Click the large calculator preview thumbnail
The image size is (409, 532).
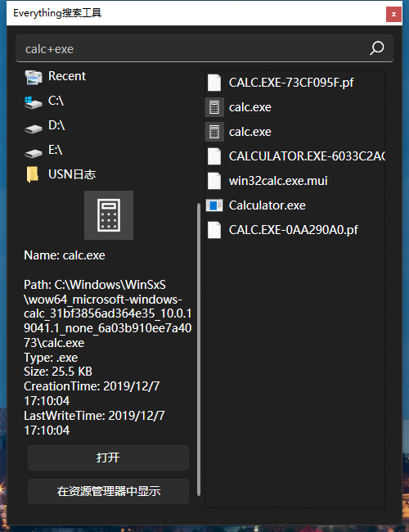click(109, 215)
